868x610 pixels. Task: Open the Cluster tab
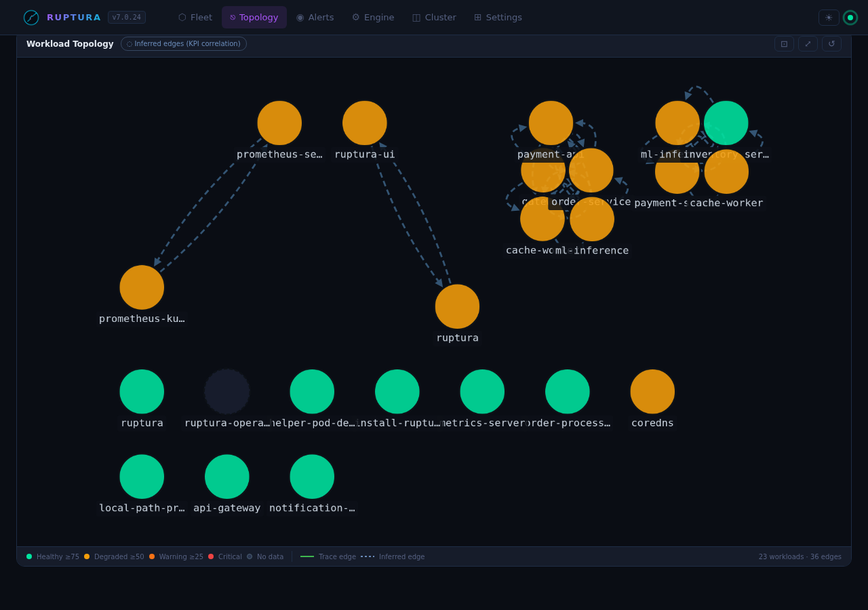[x=434, y=18]
